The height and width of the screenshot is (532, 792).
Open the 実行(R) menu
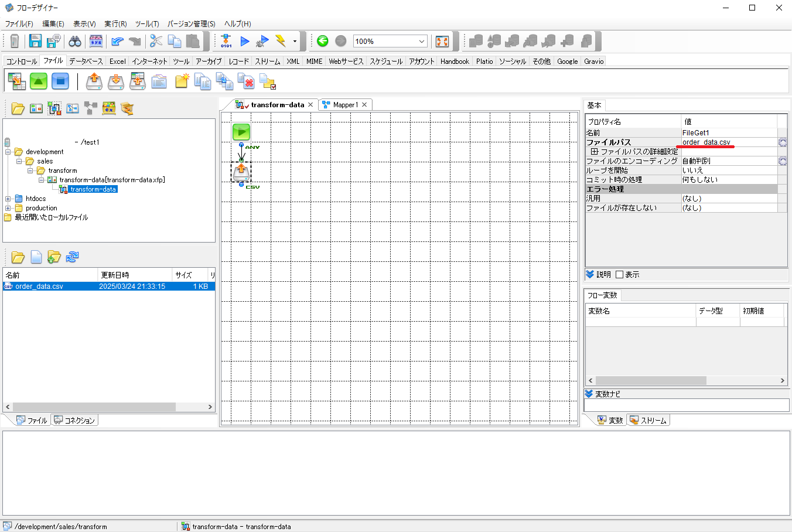click(115, 24)
